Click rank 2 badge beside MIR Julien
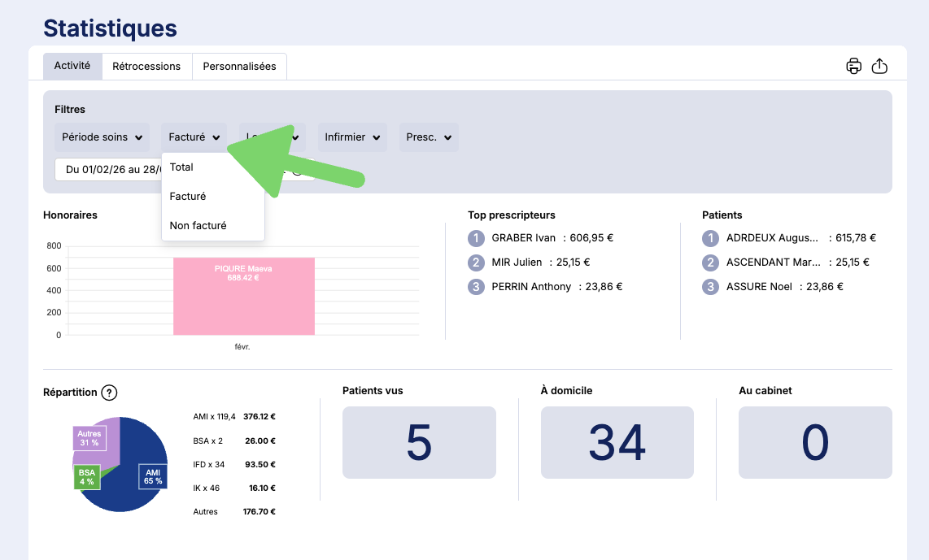 477,263
